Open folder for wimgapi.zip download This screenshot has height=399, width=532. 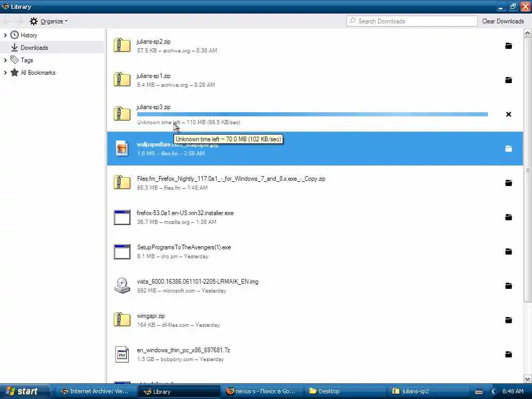(508, 320)
